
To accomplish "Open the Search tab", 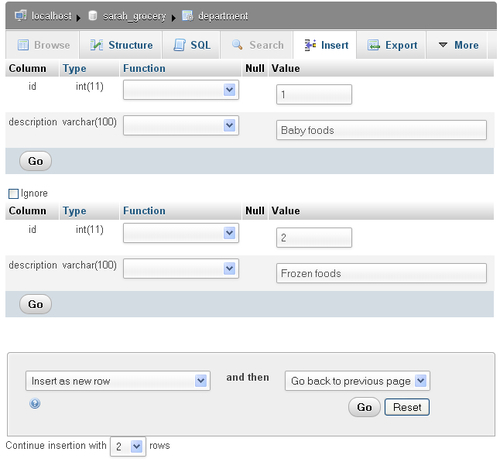I will click(257, 45).
